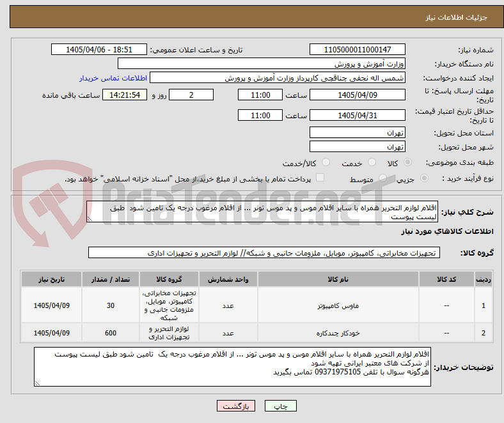
Task: Click the چاپ print button
Action: click(281, 406)
